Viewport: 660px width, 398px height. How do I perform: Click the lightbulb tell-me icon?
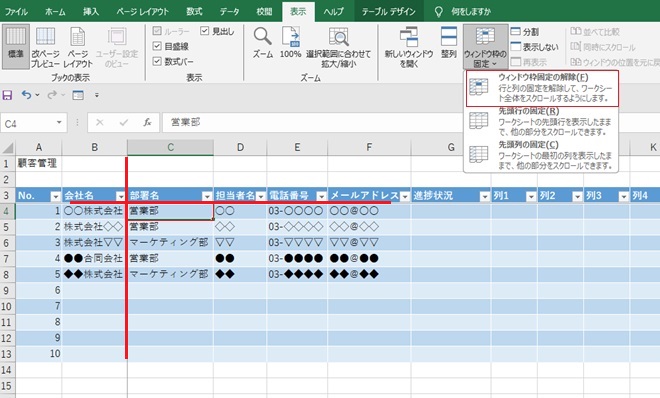point(439,11)
